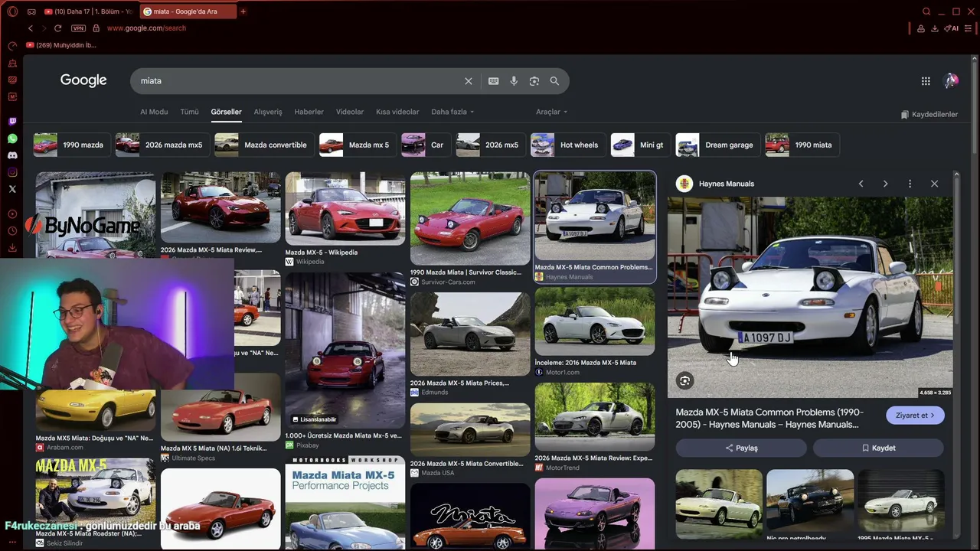Click the 'Kaydet' save button
The width and height of the screenshot is (980, 551).
click(878, 448)
